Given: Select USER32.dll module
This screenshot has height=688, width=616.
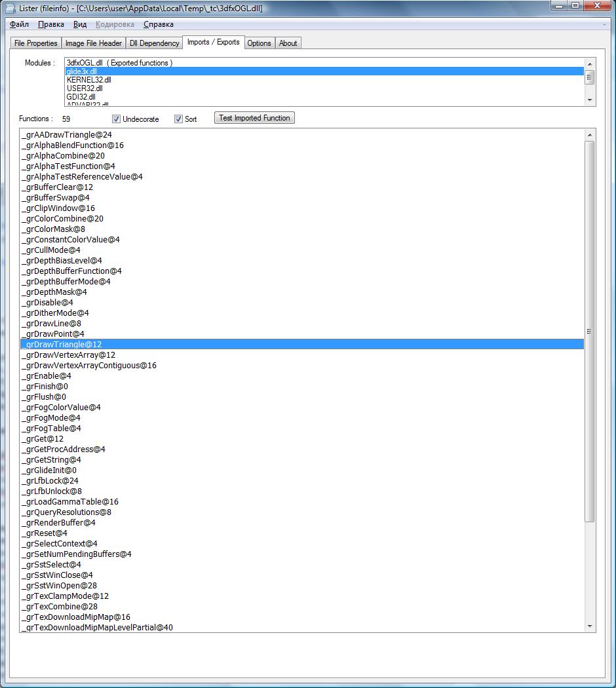Looking at the screenshot, I should coord(324,88).
